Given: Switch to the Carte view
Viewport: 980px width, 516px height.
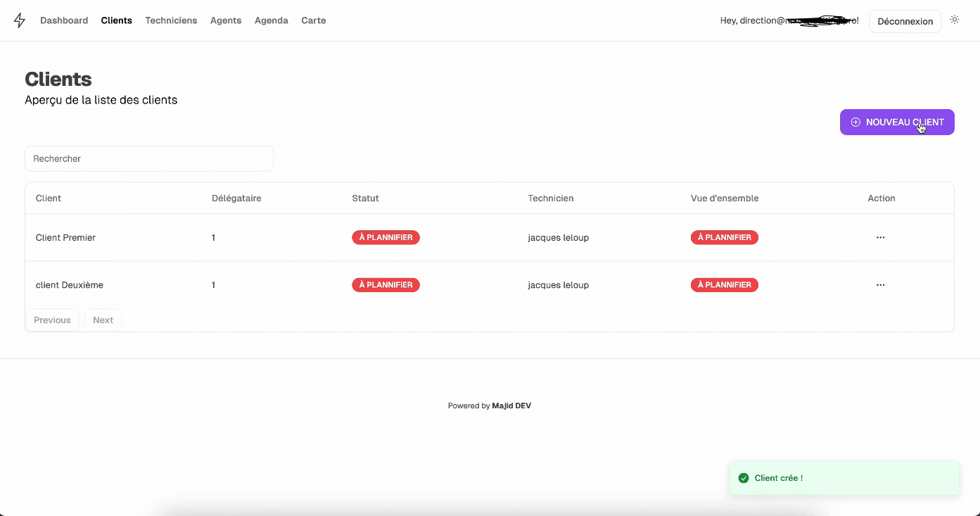Looking at the screenshot, I should pyautogui.click(x=314, y=20).
